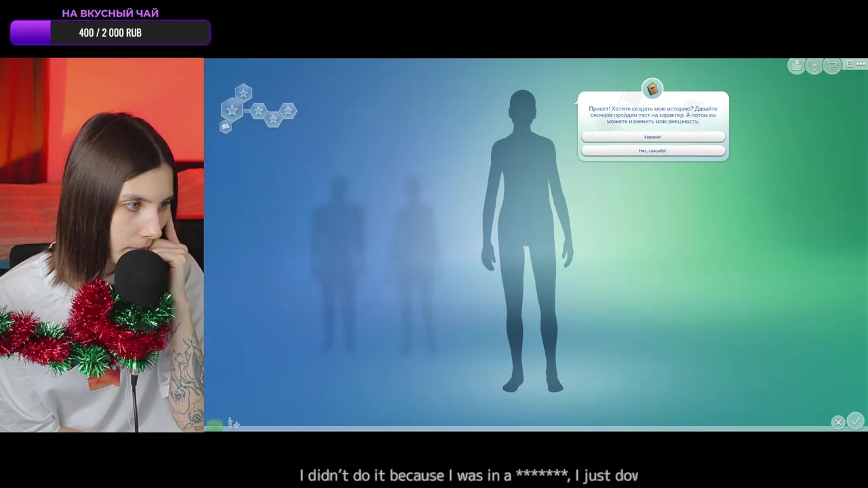Click the Привет! greeting message text
The height and width of the screenshot is (488, 868).
(653, 115)
